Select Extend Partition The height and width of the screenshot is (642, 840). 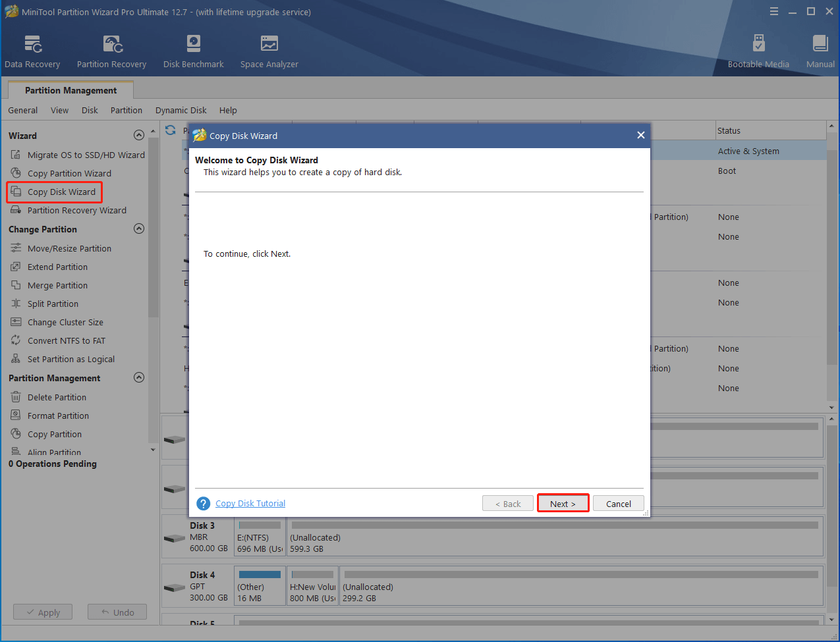tap(49, 267)
